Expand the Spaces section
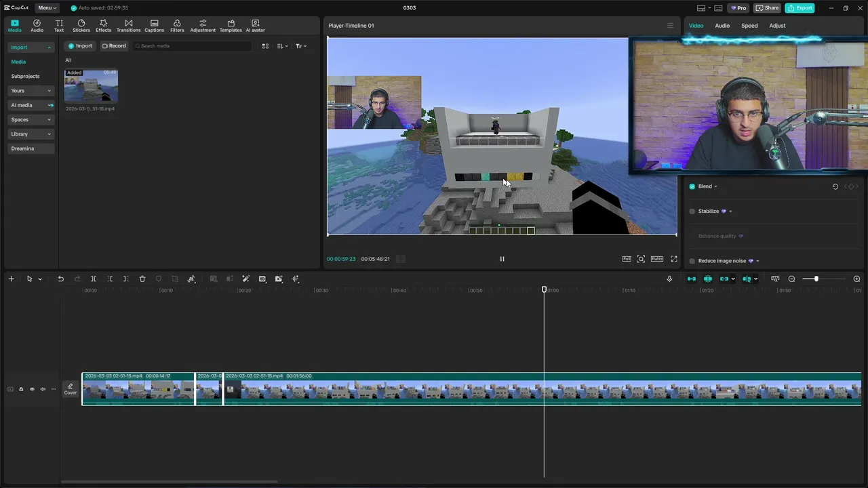The image size is (868, 488). (49, 120)
